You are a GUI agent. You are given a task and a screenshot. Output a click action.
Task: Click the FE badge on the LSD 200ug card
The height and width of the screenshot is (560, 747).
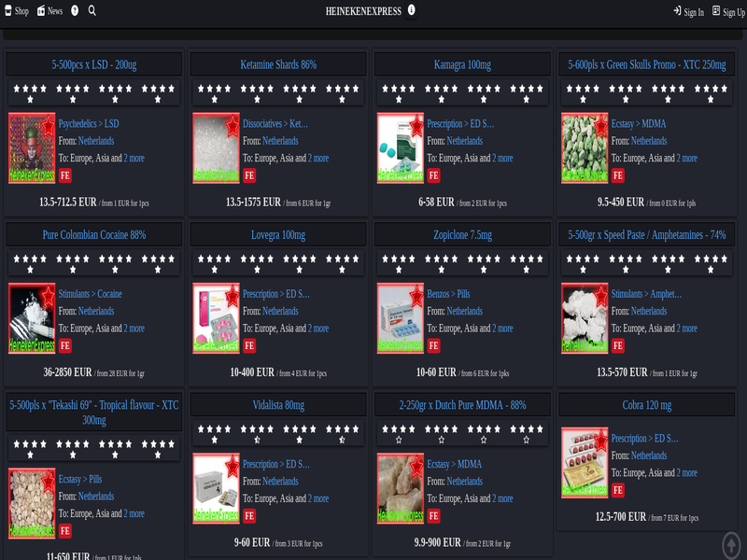click(x=64, y=175)
